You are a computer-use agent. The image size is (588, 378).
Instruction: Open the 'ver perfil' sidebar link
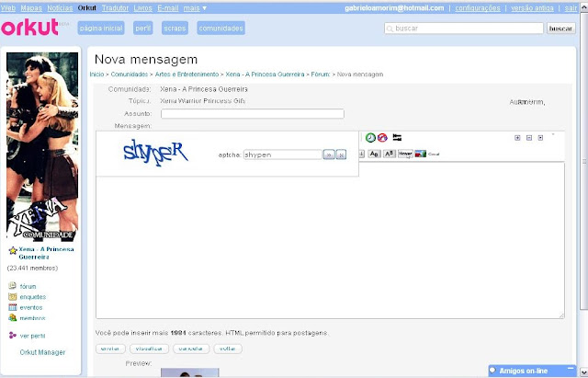[x=33, y=336]
